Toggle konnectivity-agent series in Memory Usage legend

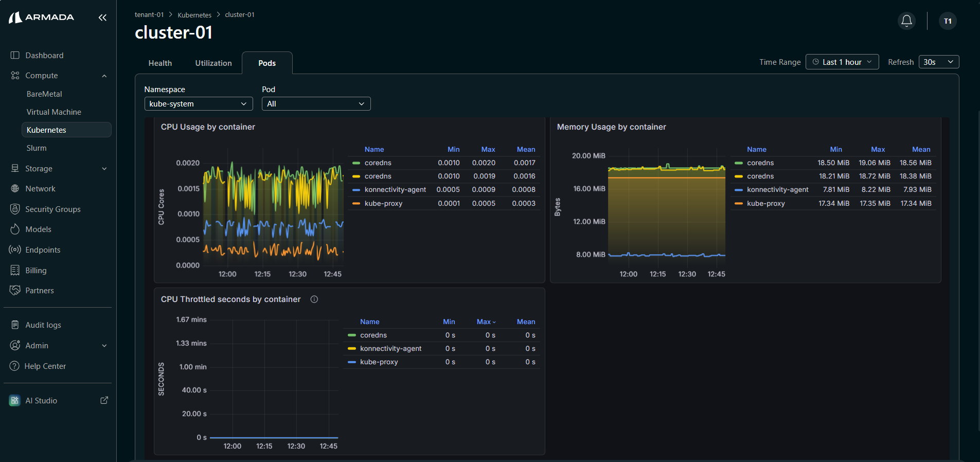click(778, 189)
